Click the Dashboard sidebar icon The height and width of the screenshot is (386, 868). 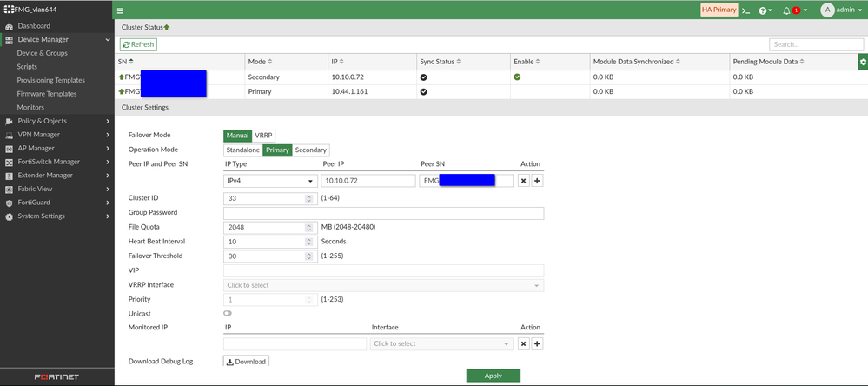pyautogui.click(x=9, y=26)
